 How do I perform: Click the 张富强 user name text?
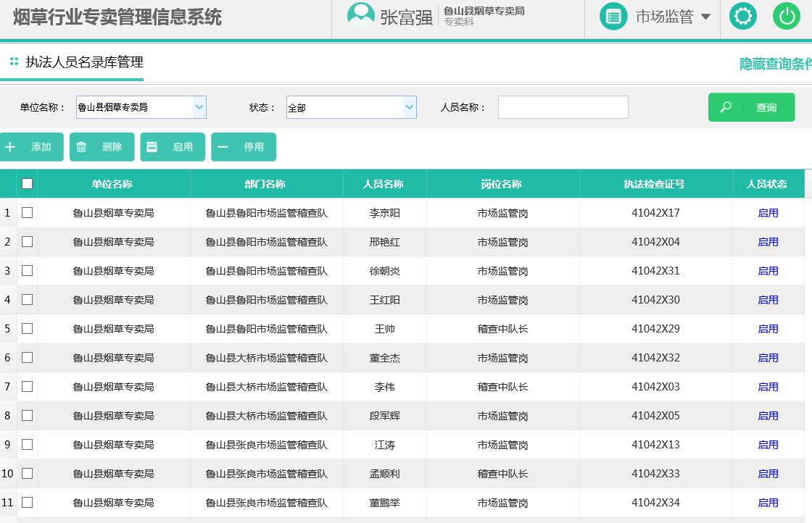coord(407,17)
